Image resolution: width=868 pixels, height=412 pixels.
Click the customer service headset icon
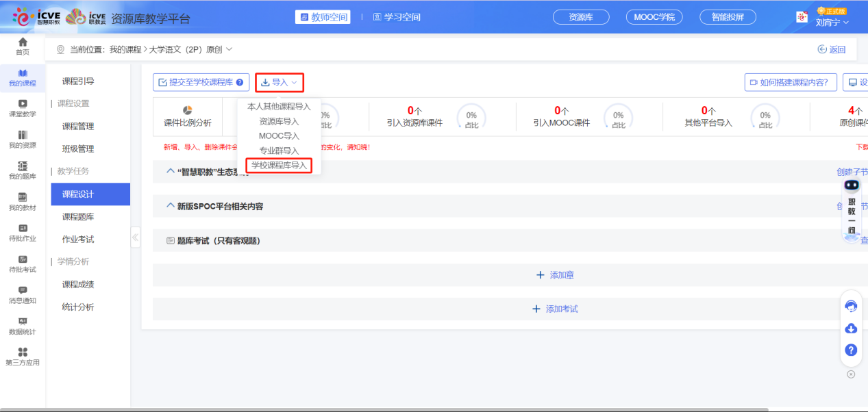[x=851, y=306]
